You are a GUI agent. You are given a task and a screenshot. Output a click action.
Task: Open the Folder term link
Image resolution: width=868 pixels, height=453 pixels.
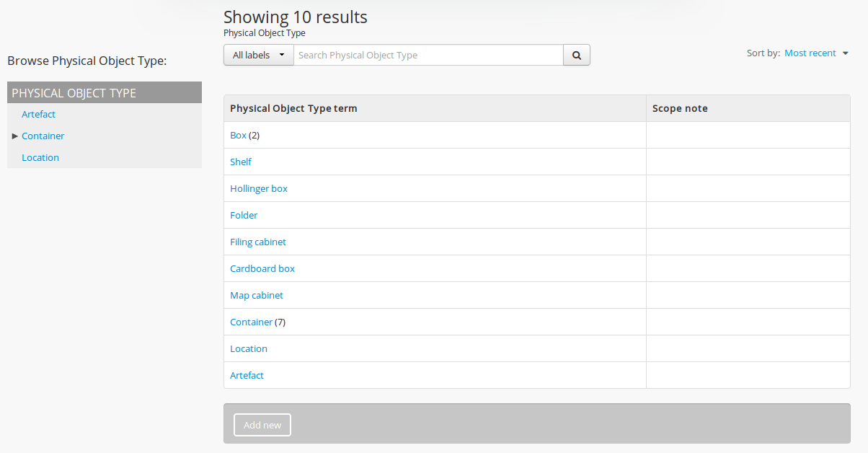click(244, 215)
